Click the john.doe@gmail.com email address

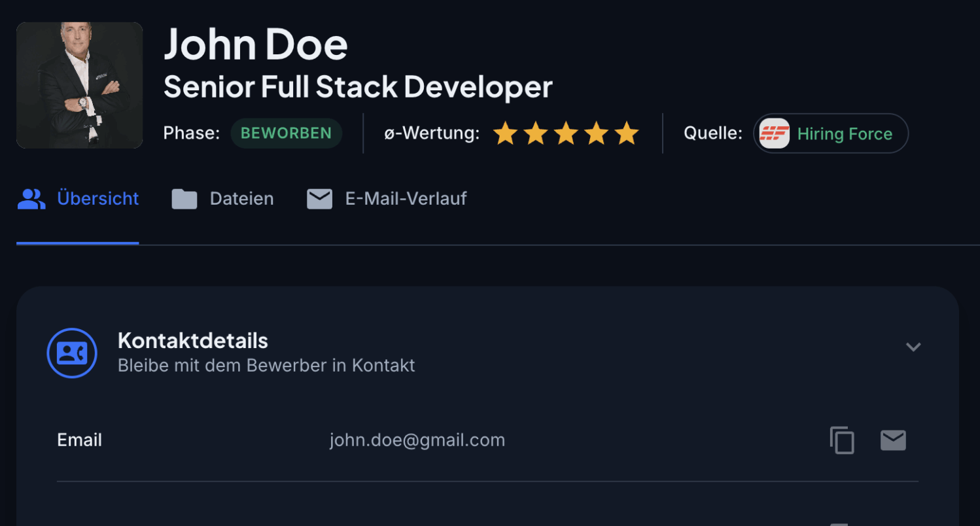point(417,440)
